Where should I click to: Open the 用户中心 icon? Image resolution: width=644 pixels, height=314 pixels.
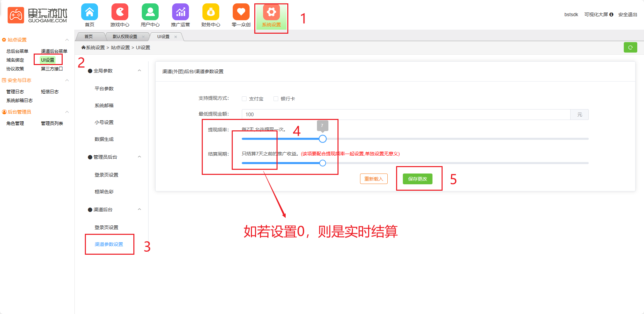[x=150, y=12]
